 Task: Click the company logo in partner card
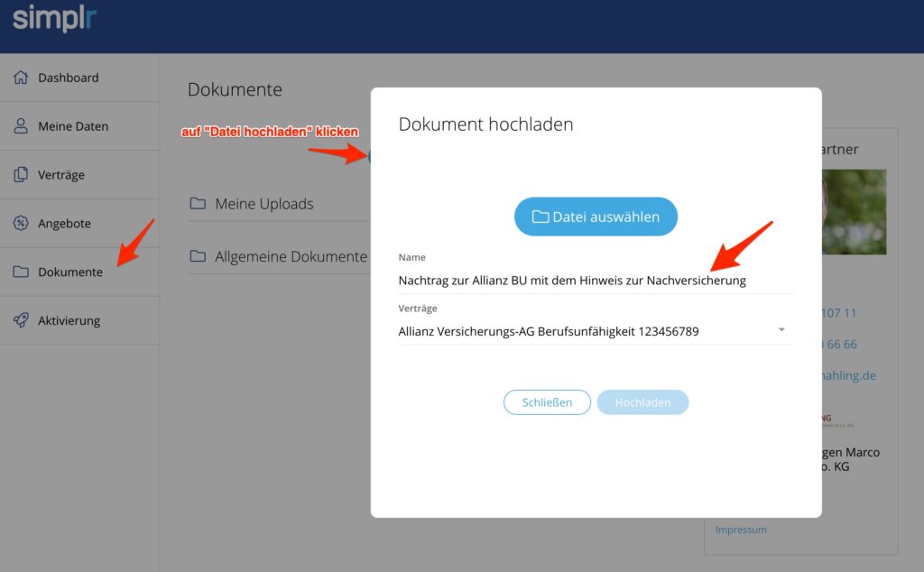click(x=838, y=420)
